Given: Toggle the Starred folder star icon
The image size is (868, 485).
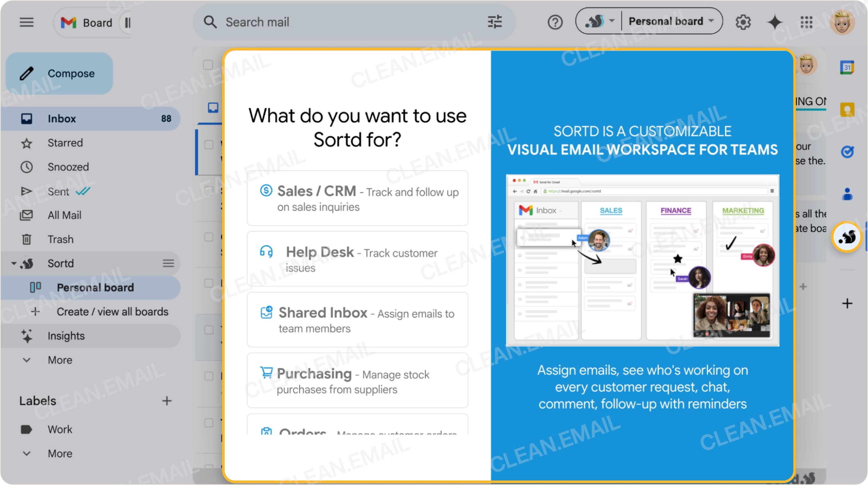Looking at the screenshot, I should [x=26, y=143].
